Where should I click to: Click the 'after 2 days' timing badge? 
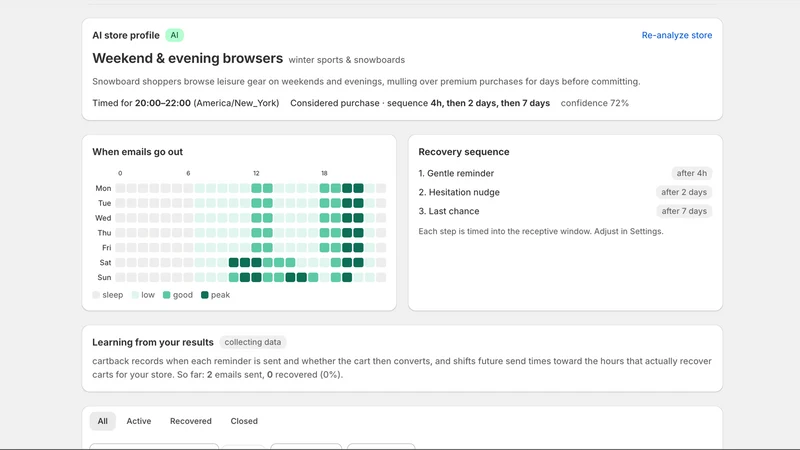click(684, 192)
